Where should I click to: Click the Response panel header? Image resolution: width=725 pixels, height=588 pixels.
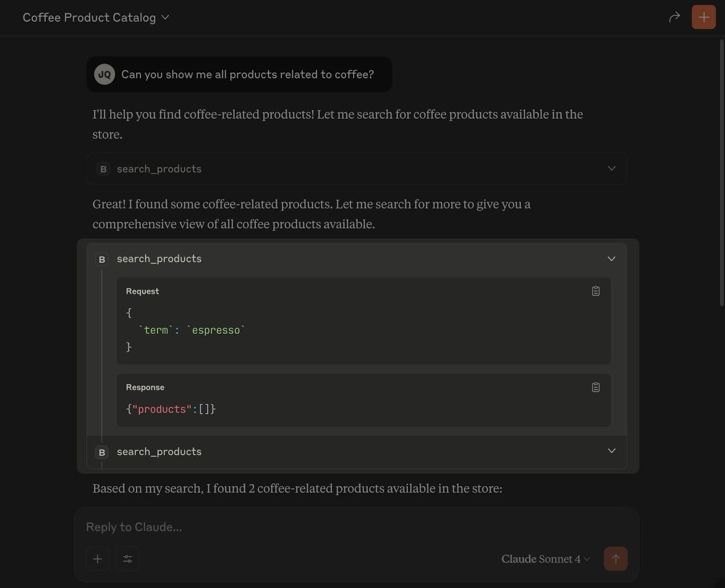point(145,387)
